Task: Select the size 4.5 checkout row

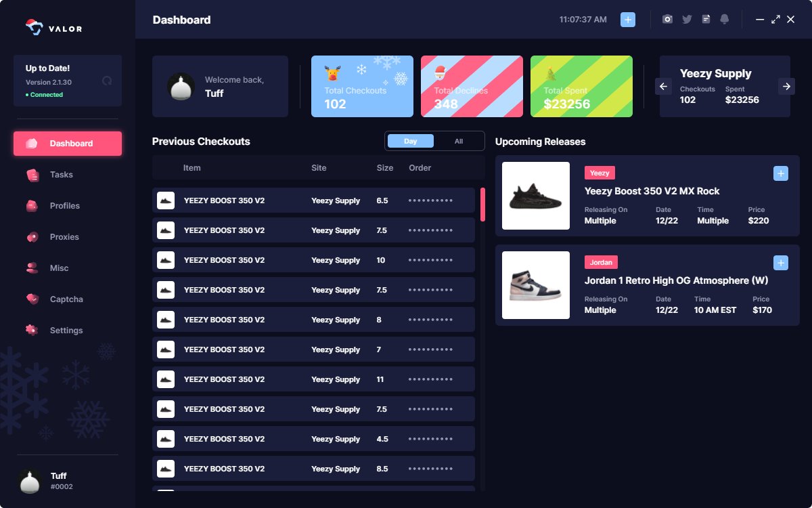Action: (313, 439)
